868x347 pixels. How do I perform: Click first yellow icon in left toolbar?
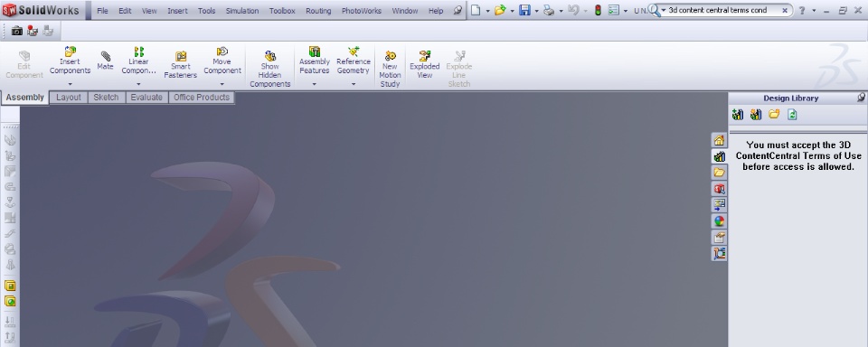coord(10,286)
